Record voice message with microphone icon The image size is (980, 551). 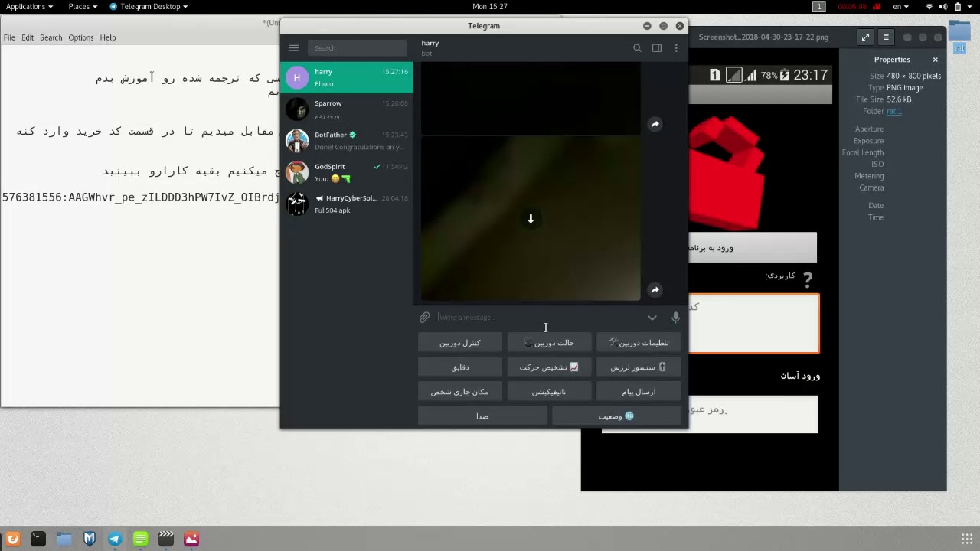click(x=675, y=318)
